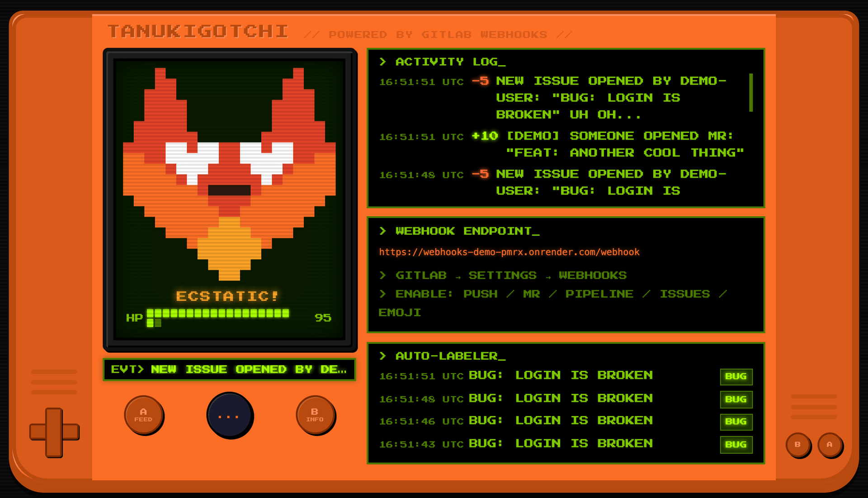Click the first -5 score entry

(480, 81)
